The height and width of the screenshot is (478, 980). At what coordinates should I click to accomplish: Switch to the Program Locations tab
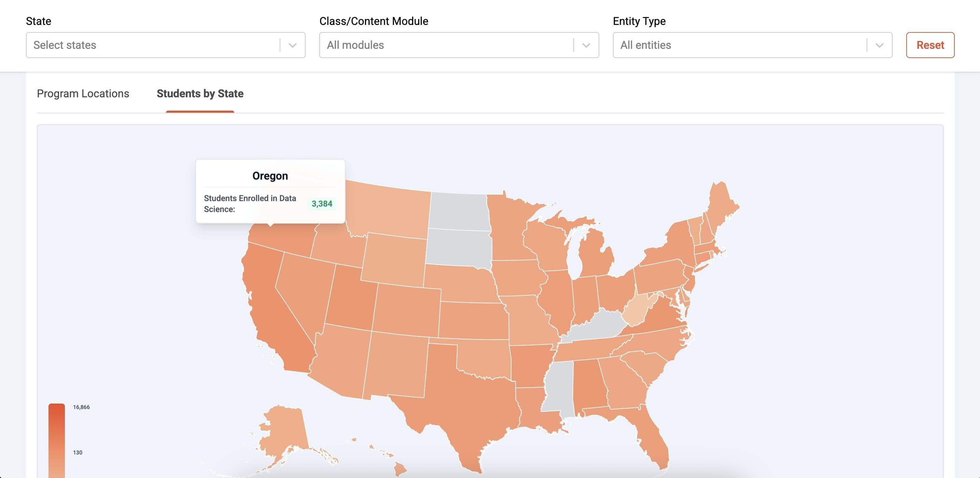pyautogui.click(x=83, y=94)
